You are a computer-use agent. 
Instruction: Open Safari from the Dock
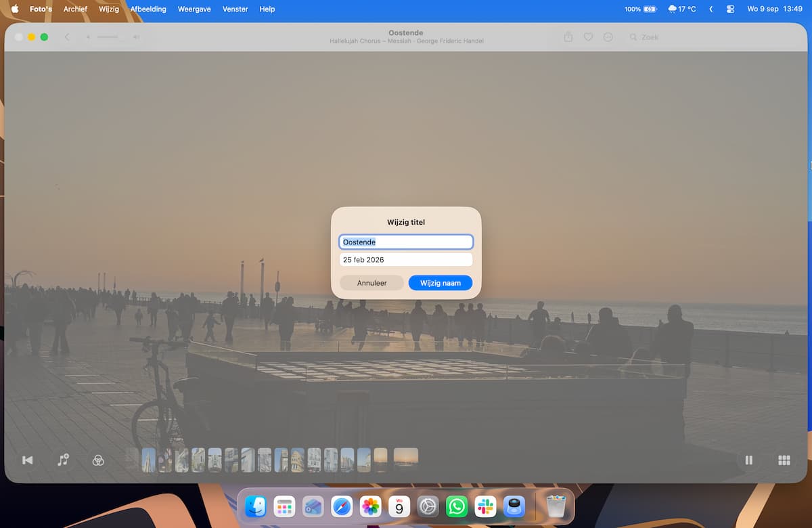coord(342,506)
